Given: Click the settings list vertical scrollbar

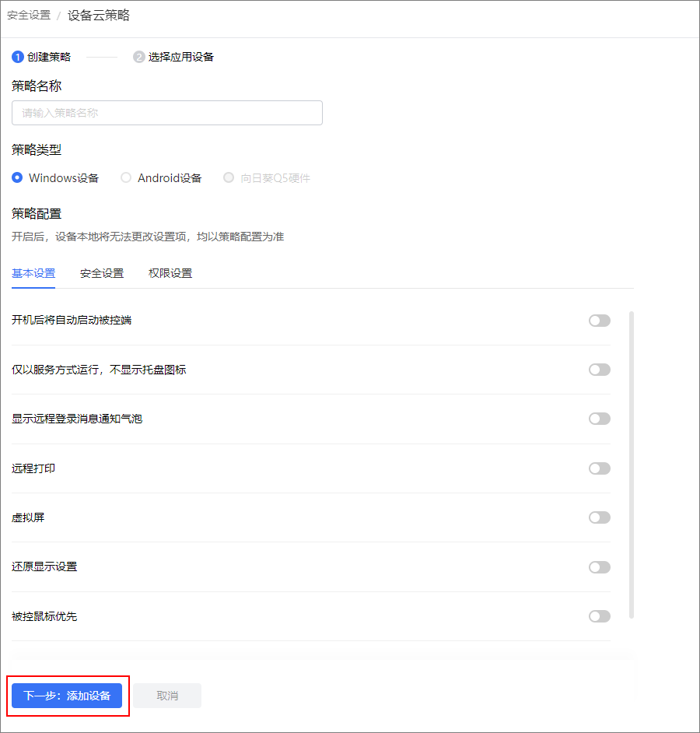Looking at the screenshot, I should [x=632, y=465].
